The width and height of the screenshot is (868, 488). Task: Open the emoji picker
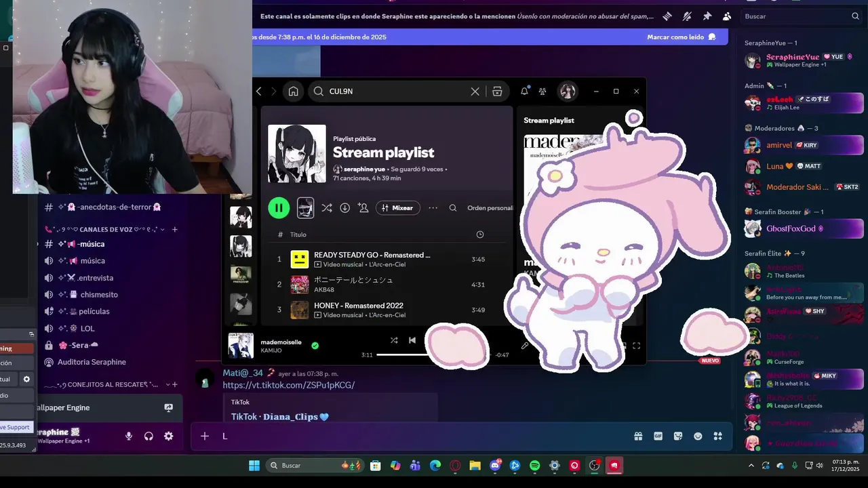(x=698, y=436)
